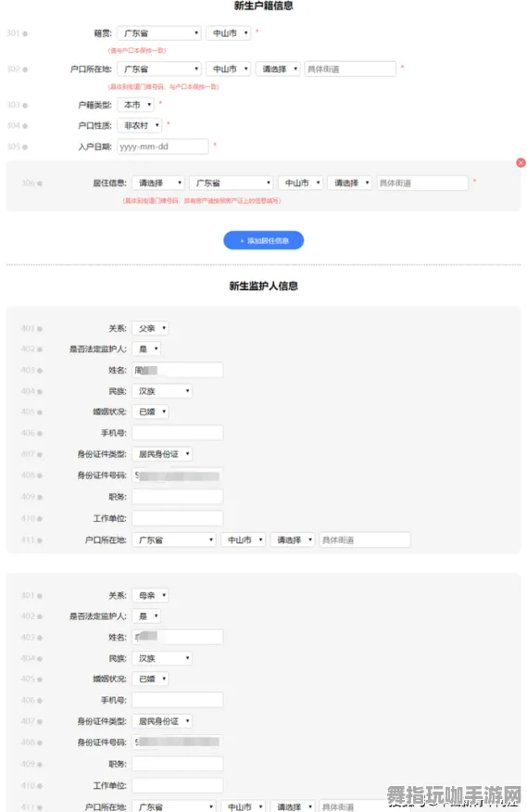
Task: Open the 民族 dropdown in 父亲 block
Action: 162,391
